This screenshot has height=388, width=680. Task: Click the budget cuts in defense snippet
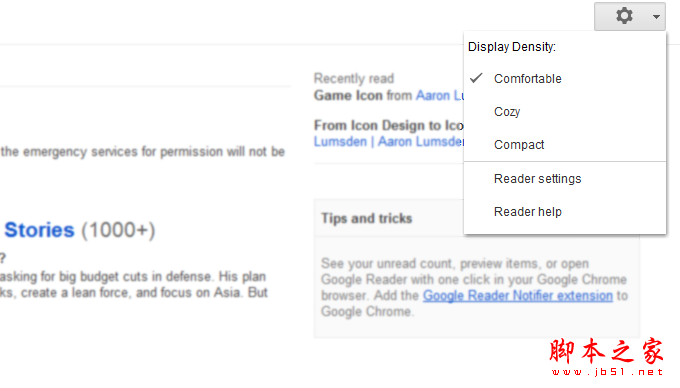tap(134, 284)
